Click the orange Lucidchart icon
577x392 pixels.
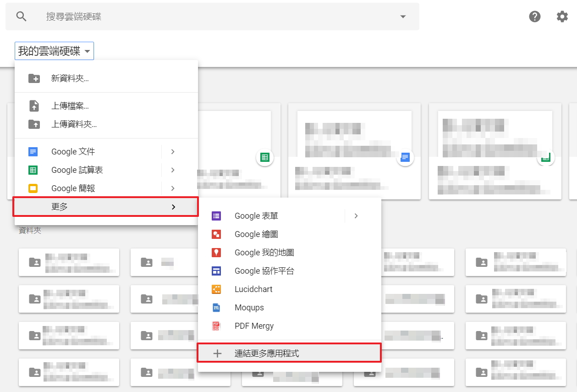tap(216, 289)
